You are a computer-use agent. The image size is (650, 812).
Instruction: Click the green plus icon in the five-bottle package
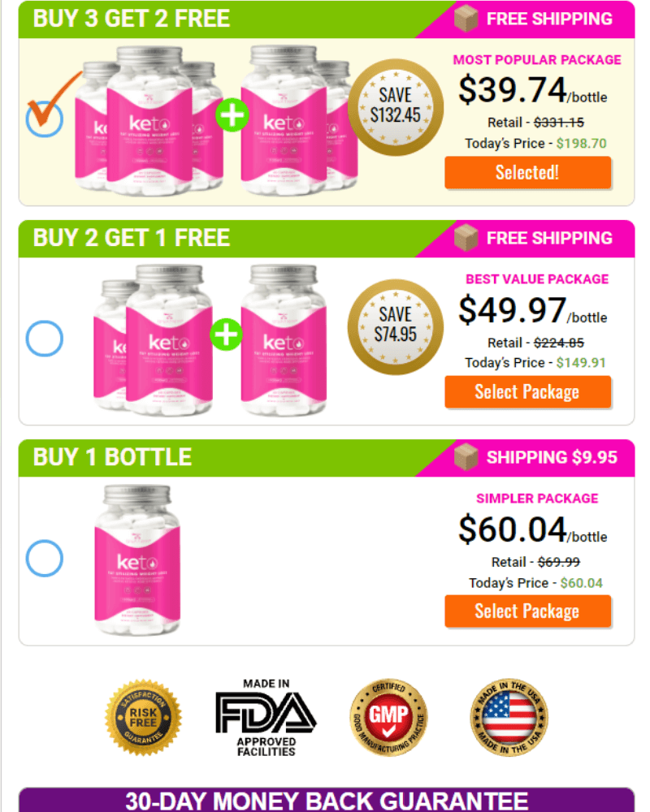232,115
